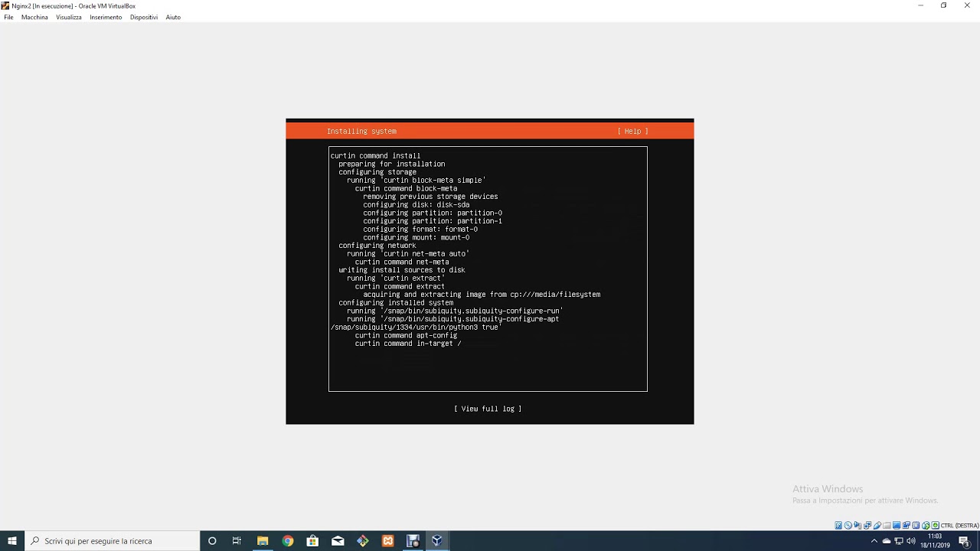Click the 'configuring network' log line
Image resolution: width=980 pixels, height=551 pixels.
pyautogui.click(x=377, y=246)
